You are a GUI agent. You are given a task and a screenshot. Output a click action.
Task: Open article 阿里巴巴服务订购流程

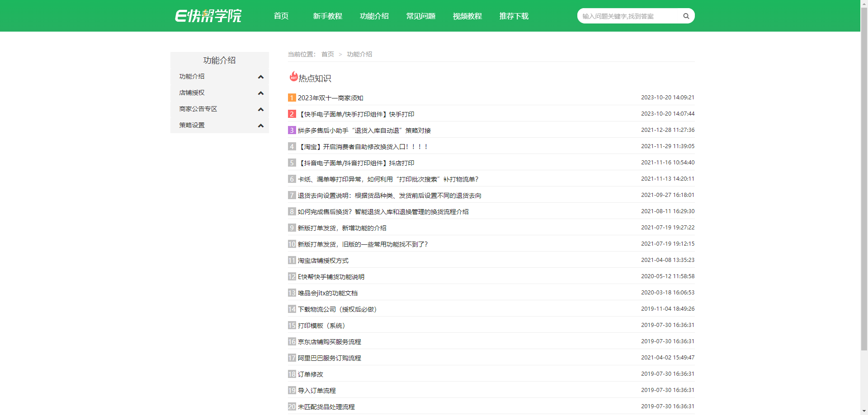[x=330, y=358]
